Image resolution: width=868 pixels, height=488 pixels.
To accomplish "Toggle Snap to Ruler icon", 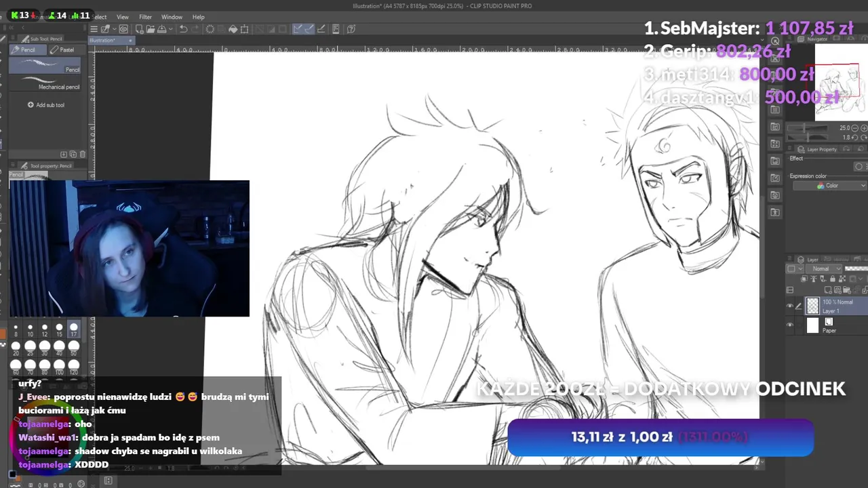I will click(x=298, y=29).
